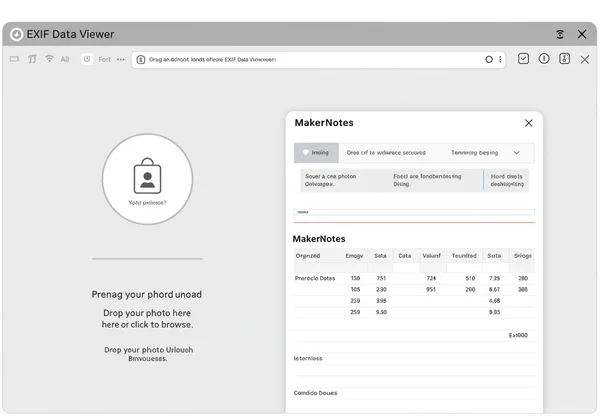Click the 'Prenag your phord unoad' heading
The height and width of the screenshot is (420, 600).
point(147,295)
